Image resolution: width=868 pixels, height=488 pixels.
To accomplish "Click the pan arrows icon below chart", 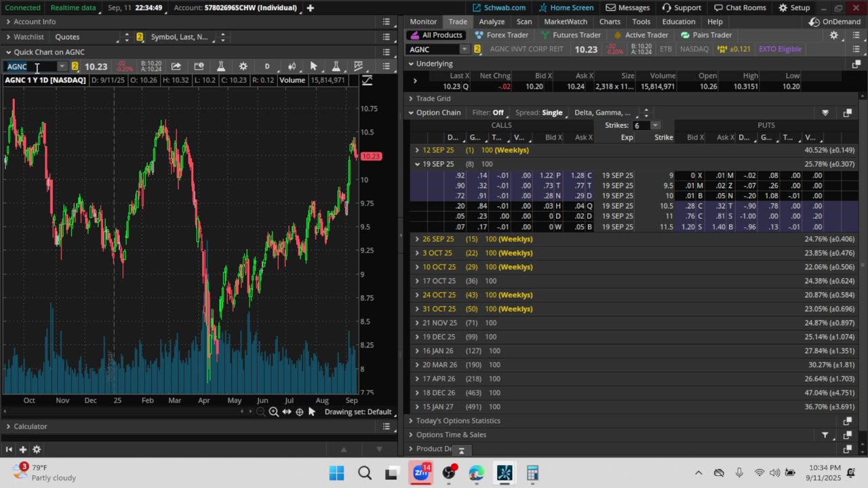I will (286, 411).
